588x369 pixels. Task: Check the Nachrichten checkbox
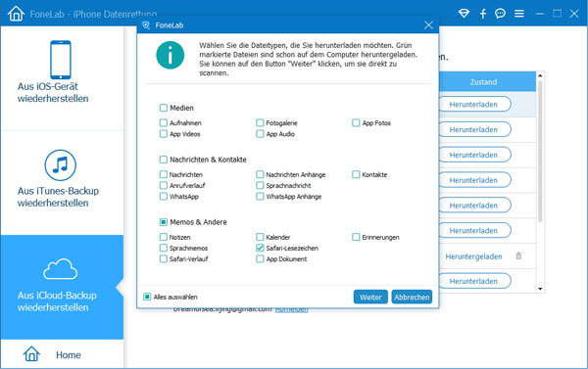click(164, 174)
